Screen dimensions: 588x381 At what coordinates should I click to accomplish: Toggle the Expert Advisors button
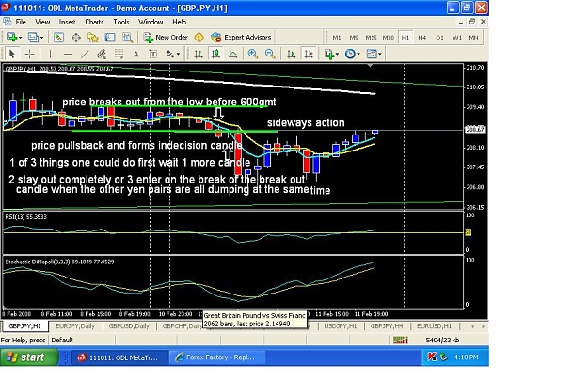pyautogui.click(x=241, y=37)
